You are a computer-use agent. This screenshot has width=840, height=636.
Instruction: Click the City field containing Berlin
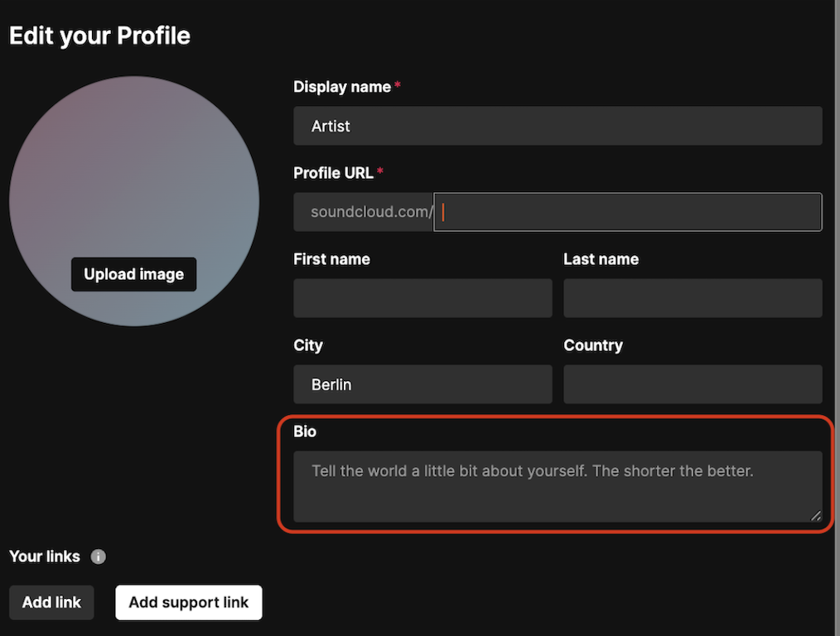tap(422, 384)
